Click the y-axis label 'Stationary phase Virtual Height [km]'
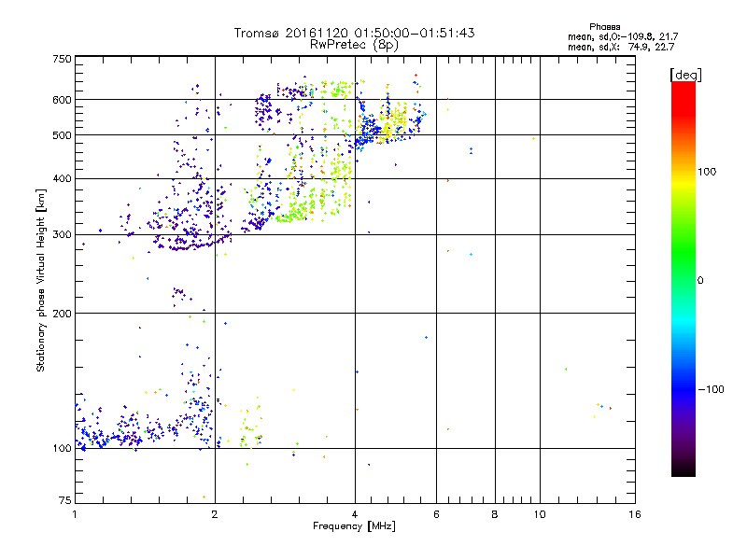Screen dimensions: 747x560 click(40, 280)
